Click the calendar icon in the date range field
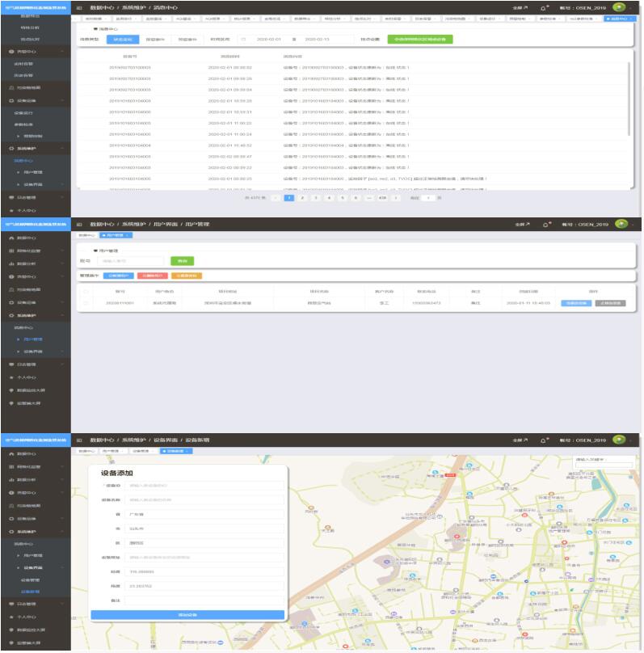 click(243, 38)
